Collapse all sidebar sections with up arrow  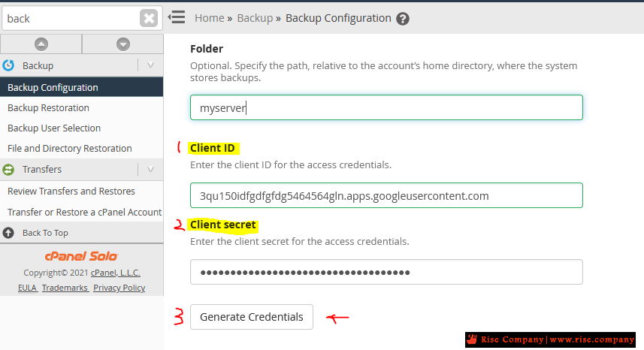[x=41, y=44]
